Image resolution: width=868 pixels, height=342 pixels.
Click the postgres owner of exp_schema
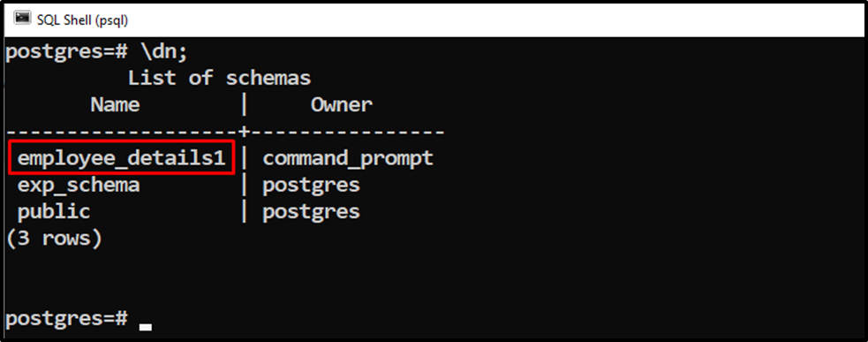(311, 185)
